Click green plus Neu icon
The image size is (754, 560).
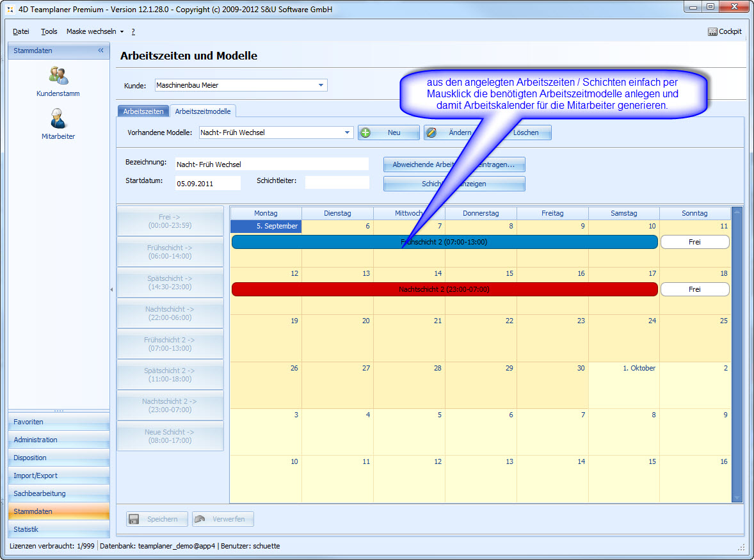pos(365,132)
